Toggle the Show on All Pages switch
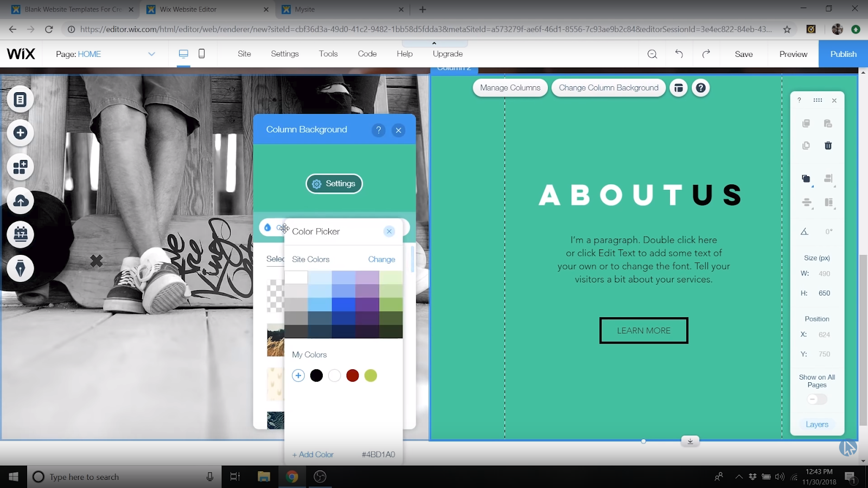Image resolution: width=868 pixels, height=488 pixels. pos(817,400)
